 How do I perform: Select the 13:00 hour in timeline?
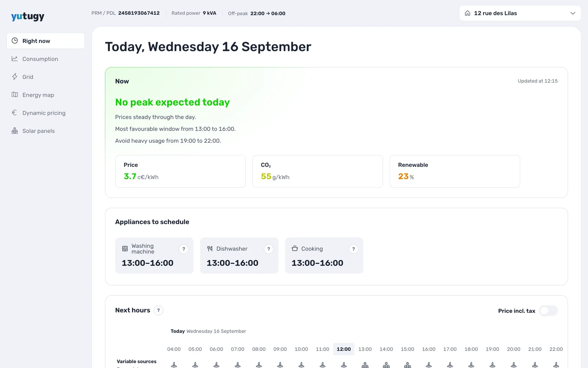pos(365,349)
